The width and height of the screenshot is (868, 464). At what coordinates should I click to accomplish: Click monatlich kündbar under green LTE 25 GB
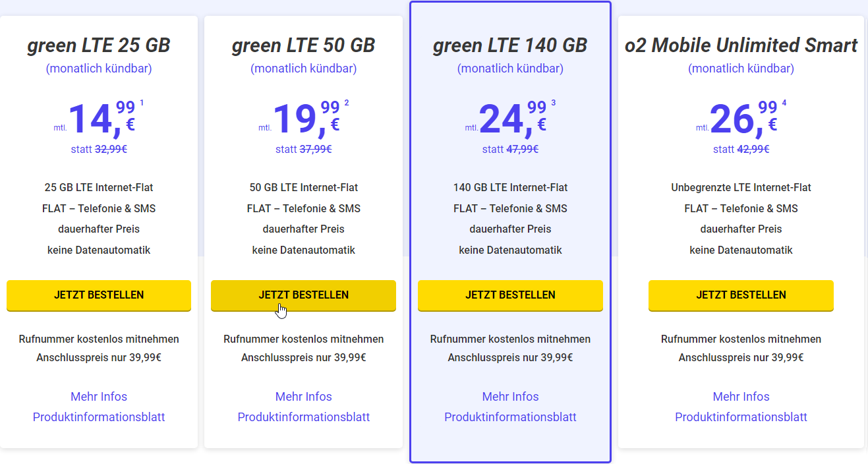98,68
